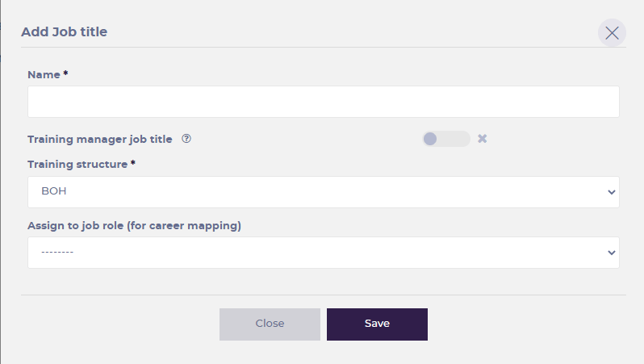
Task: Open the help question mark icon
Action: (186, 139)
